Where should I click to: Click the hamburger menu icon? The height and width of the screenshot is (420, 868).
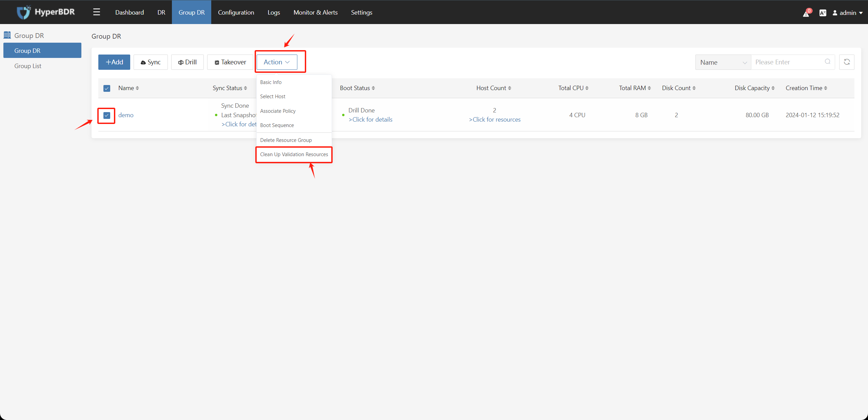pos(96,12)
